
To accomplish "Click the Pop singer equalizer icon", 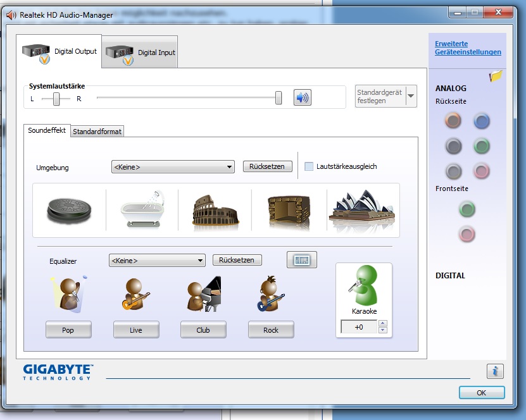I will click(68, 294).
